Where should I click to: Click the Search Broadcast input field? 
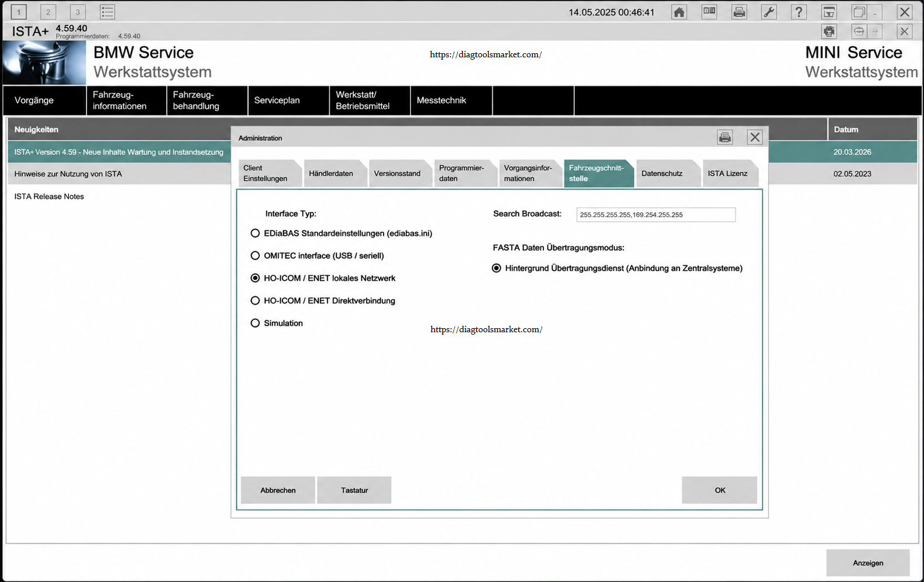(656, 215)
